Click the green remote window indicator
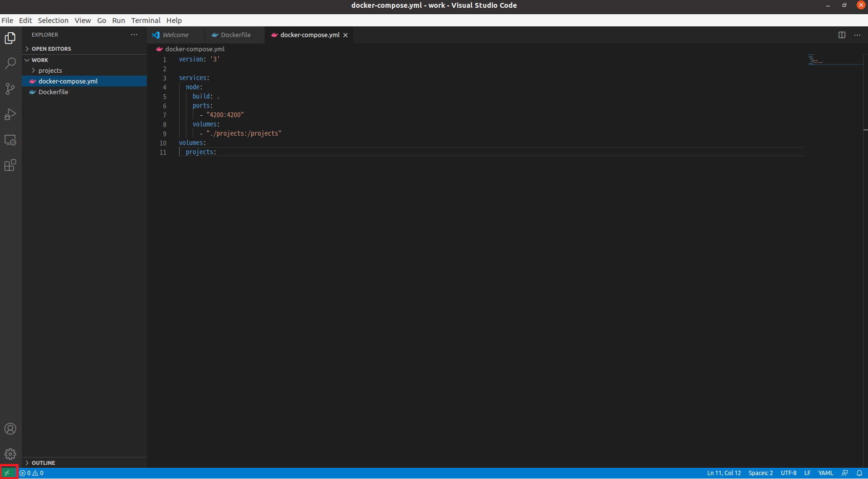This screenshot has width=868, height=479. pos(7,473)
